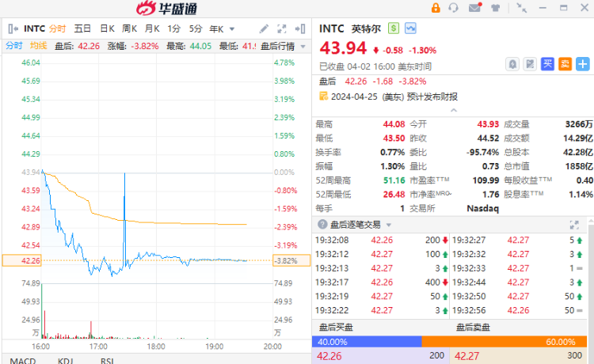Click the blue chart badge next to 英特尔
The height and width of the screenshot is (364, 594).
point(410,28)
